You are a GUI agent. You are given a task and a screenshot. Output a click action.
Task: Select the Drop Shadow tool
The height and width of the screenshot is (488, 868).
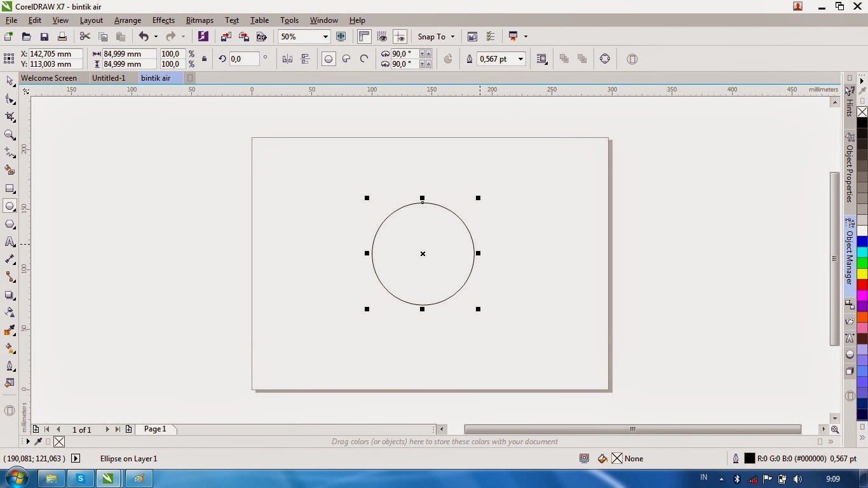(10, 295)
